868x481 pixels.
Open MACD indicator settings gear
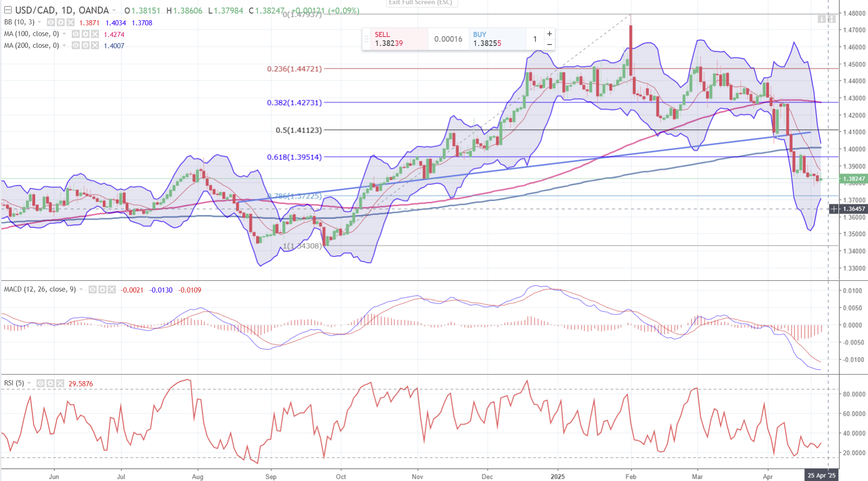102,290
